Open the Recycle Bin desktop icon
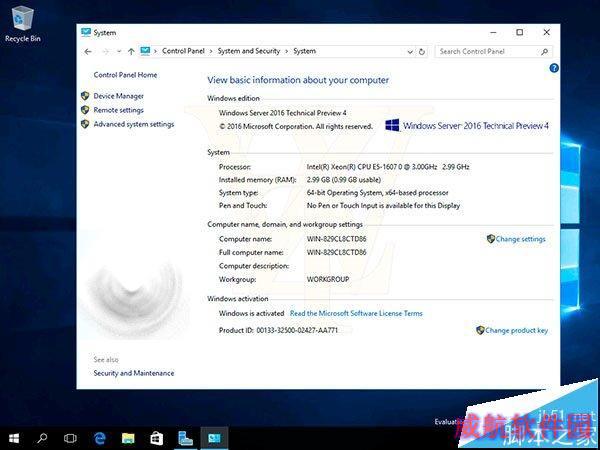The width and height of the screenshot is (600, 450). (23, 24)
